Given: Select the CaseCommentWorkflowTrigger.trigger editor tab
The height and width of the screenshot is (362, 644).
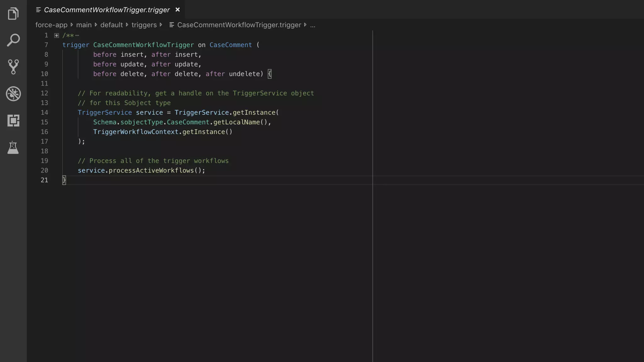Looking at the screenshot, I should [x=107, y=10].
